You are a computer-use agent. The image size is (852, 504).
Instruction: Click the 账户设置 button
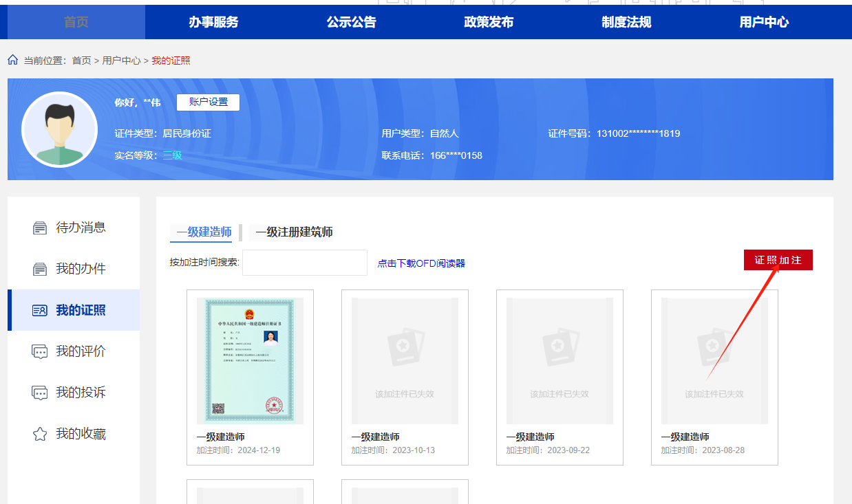pos(209,102)
